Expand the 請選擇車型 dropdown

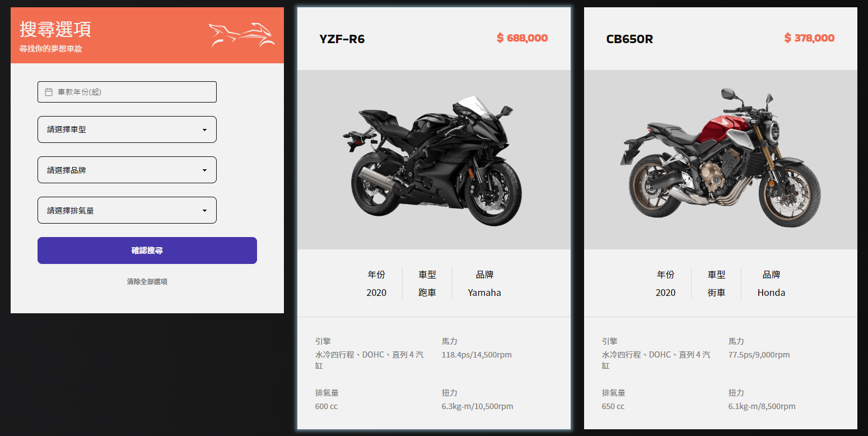pos(127,129)
